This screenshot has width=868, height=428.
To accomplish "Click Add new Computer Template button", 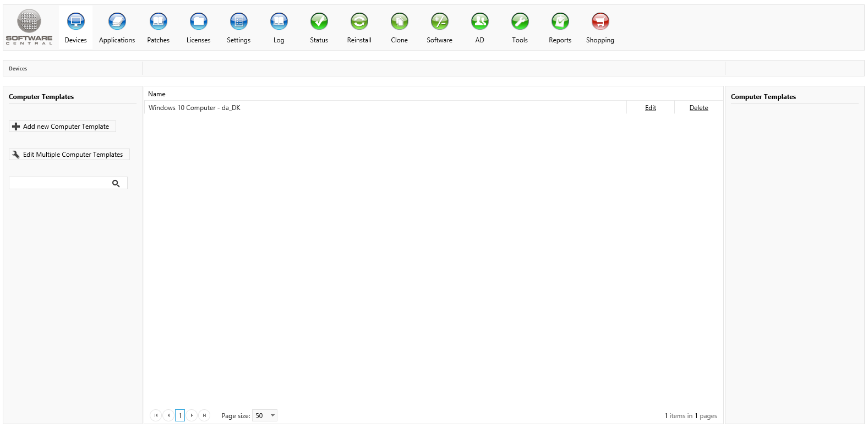I will (62, 127).
